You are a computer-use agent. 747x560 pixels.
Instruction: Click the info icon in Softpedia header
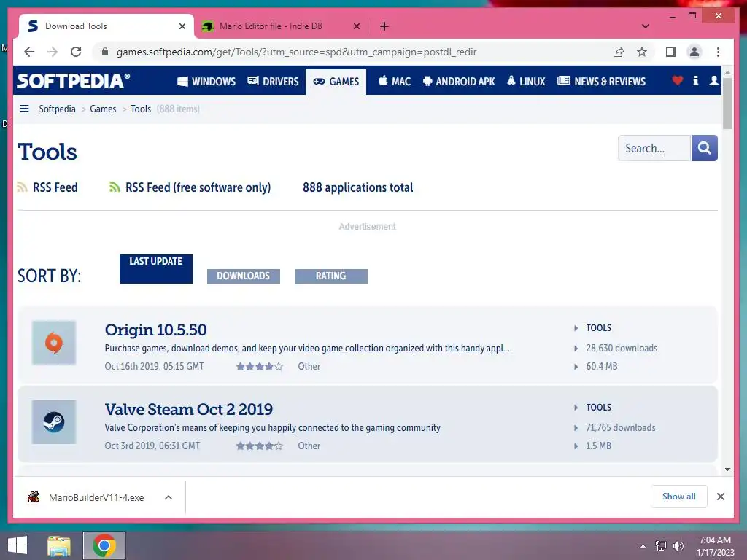click(x=695, y=80)
